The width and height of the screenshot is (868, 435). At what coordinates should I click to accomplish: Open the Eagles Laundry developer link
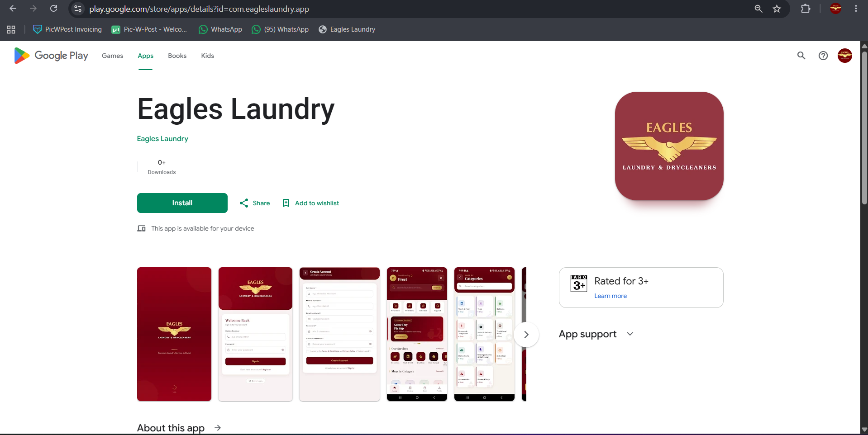pyautogui.click(x=162, y=139)
